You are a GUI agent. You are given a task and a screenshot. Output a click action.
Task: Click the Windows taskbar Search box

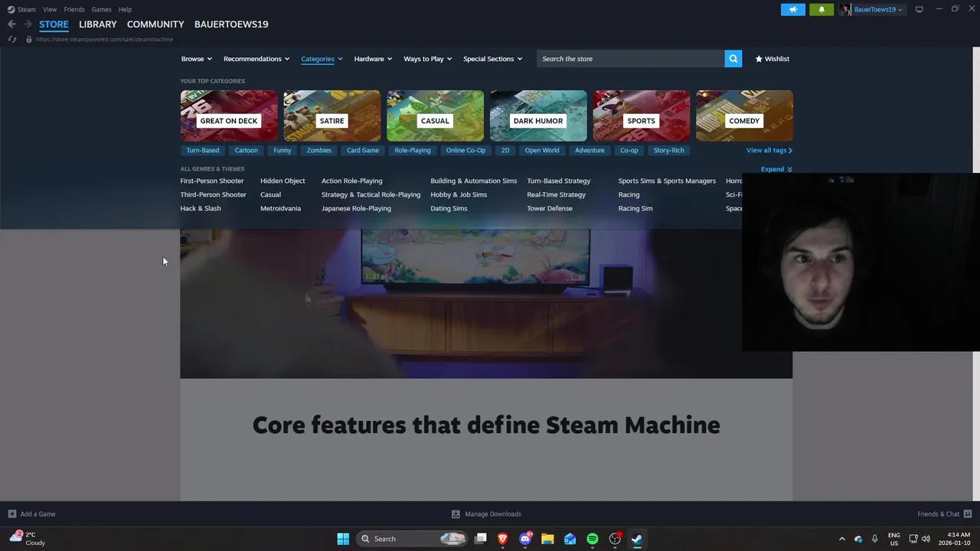pos(412,539)
